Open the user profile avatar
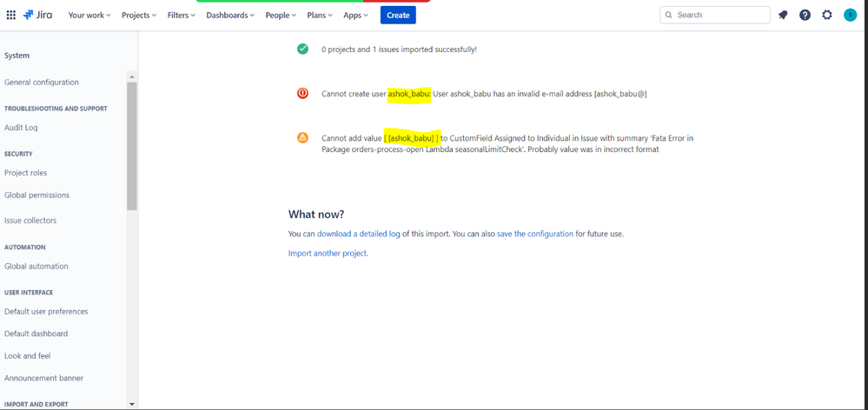Image resolution: width=868 pixels, height=410 pixels. 850,15
